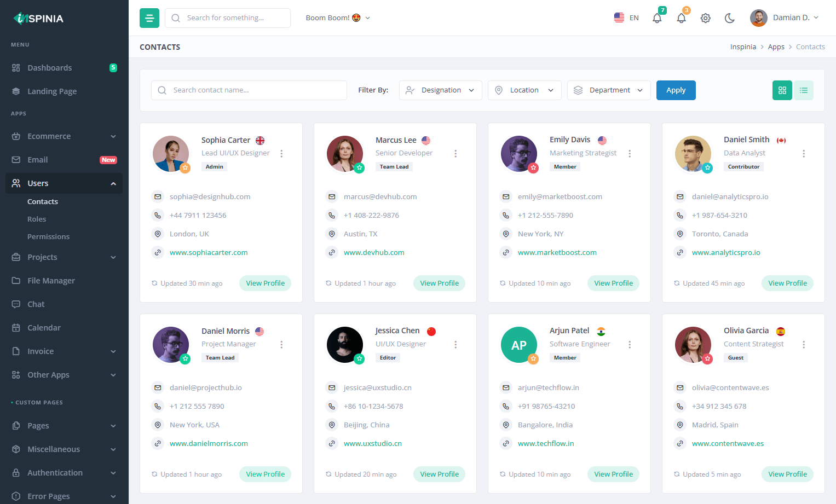The height and width of the screenshot is (504, 836).
Task: Expand the Department filter dropdown
Action: 608,90
